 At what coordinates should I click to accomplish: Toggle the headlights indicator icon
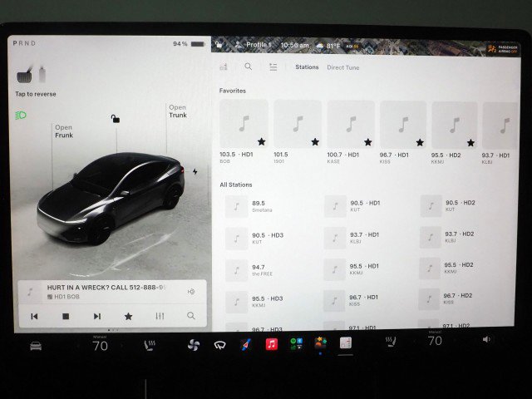point(21,116)
